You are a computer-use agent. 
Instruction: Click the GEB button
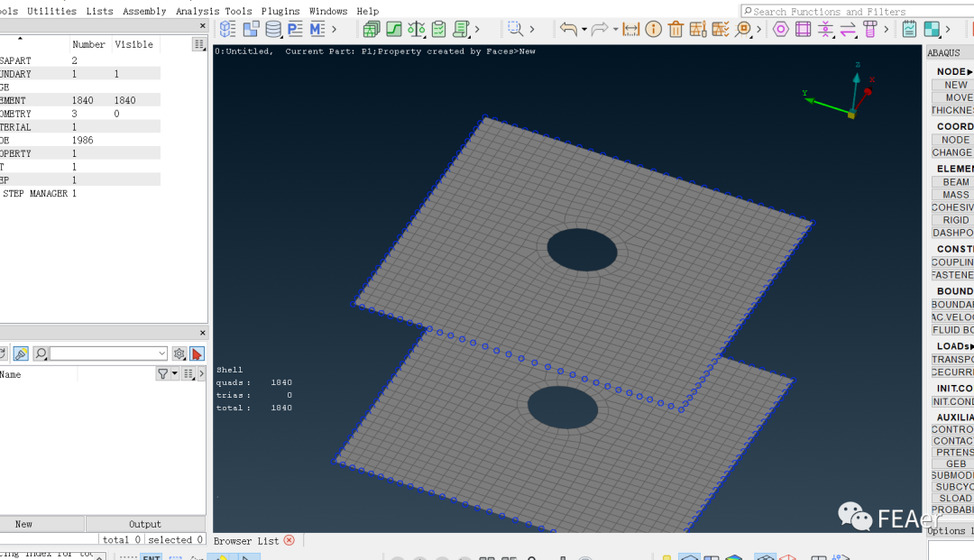[955, 464]
